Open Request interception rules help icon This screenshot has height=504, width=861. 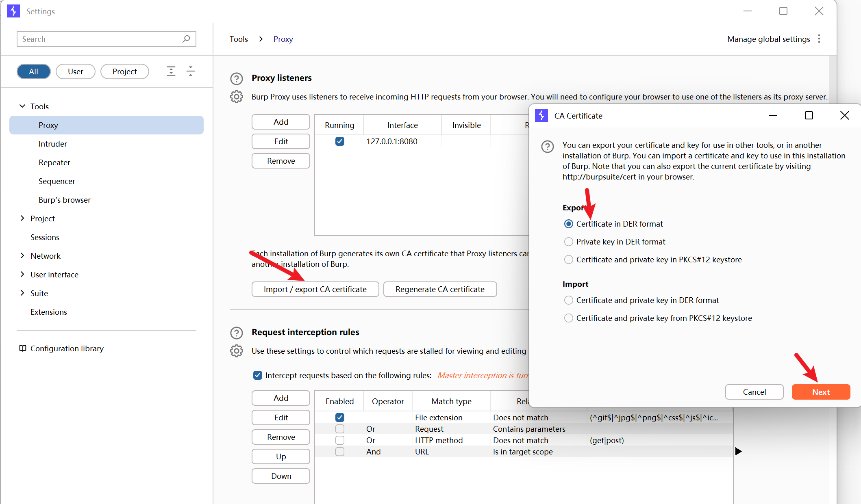click(237, 333)
